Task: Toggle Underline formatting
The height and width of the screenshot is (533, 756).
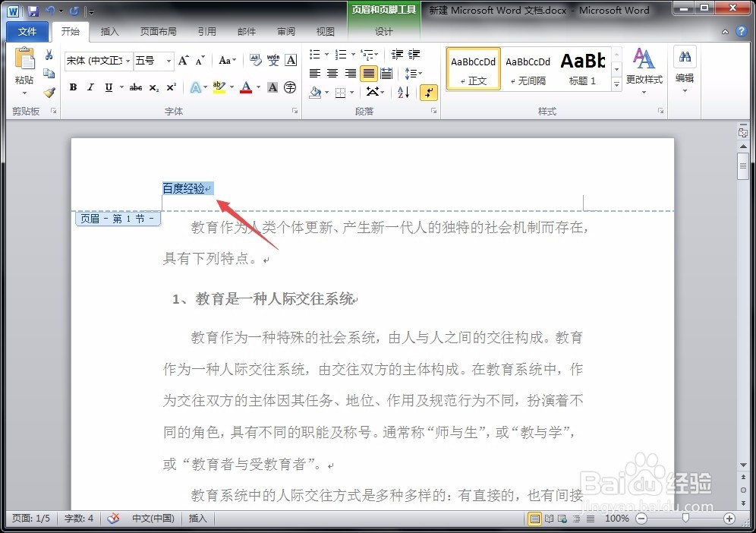Action: coord(109,87)
